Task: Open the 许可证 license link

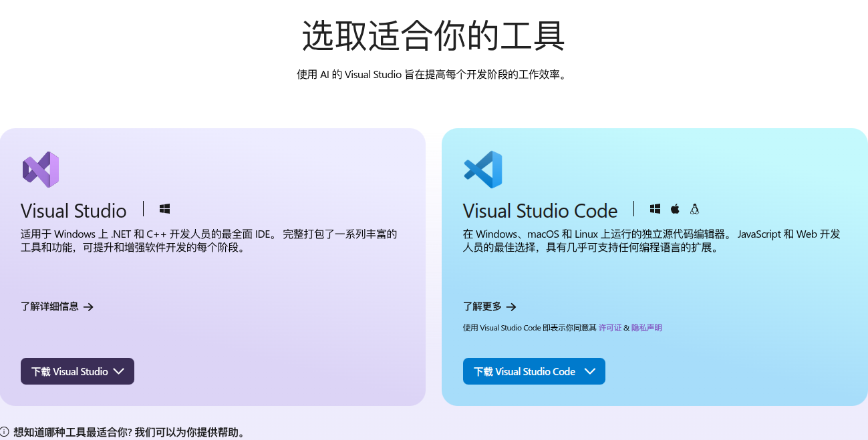Action: coord(610,328)
